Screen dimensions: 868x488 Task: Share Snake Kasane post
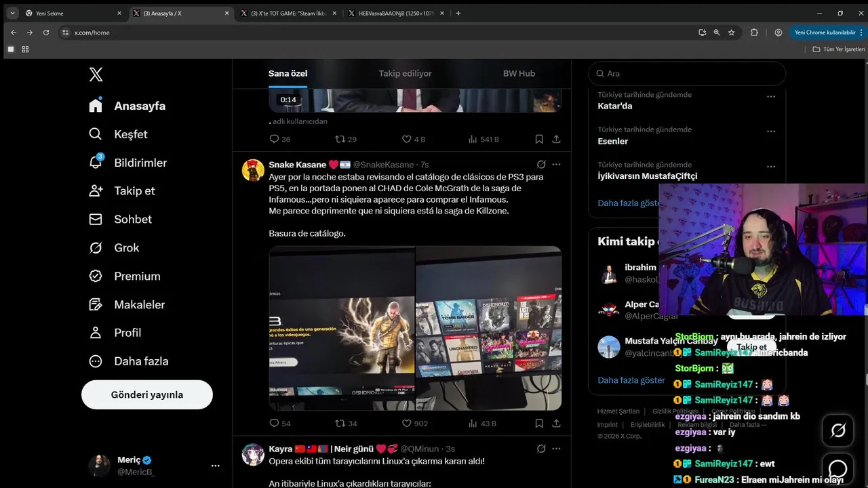[x=557, y=424]
